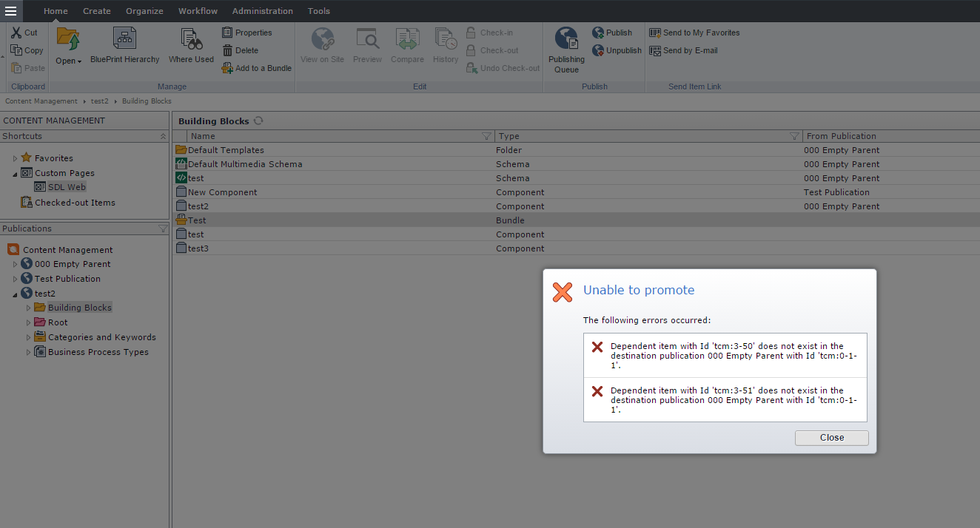This screenshot has height=528, width=980.
Task: Refresh the Building Blocks list
Action: (x=258, y=121)
